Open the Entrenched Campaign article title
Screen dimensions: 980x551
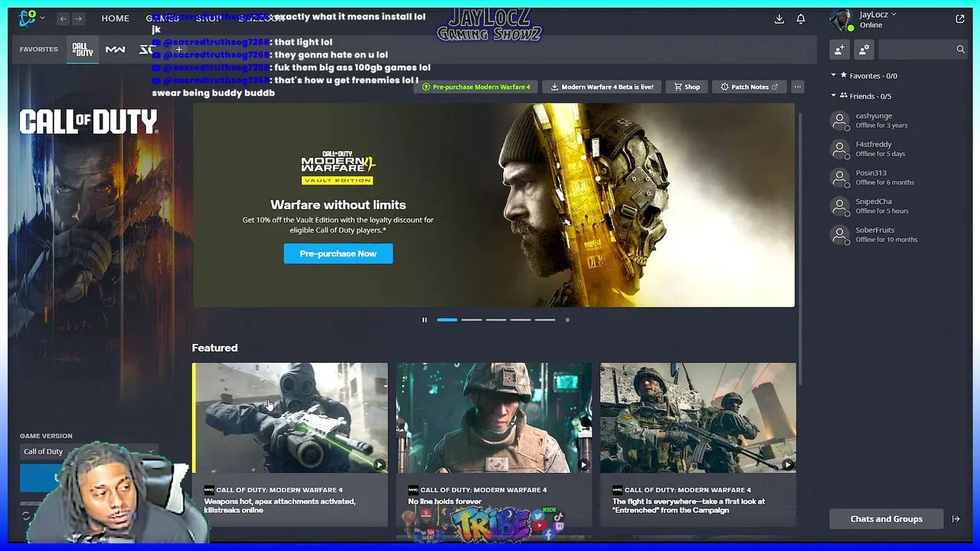click(x=689, y=506)
